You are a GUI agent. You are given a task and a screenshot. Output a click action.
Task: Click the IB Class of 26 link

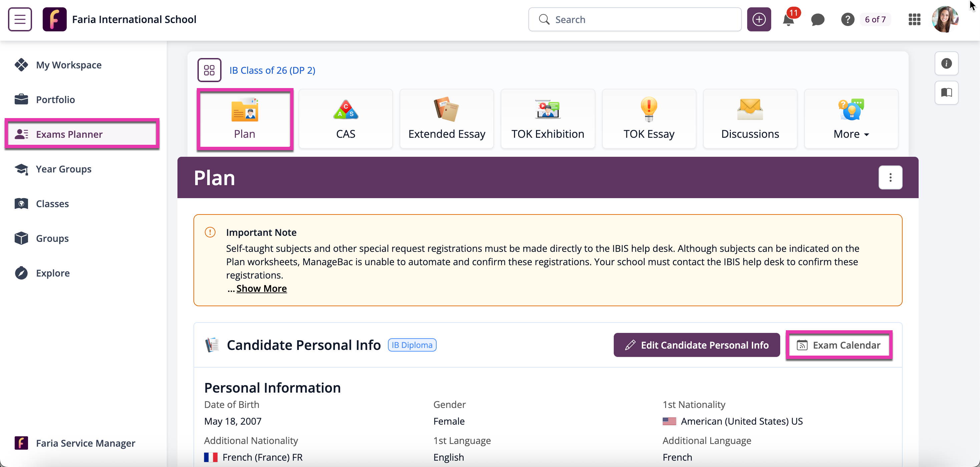click(272, 70)
